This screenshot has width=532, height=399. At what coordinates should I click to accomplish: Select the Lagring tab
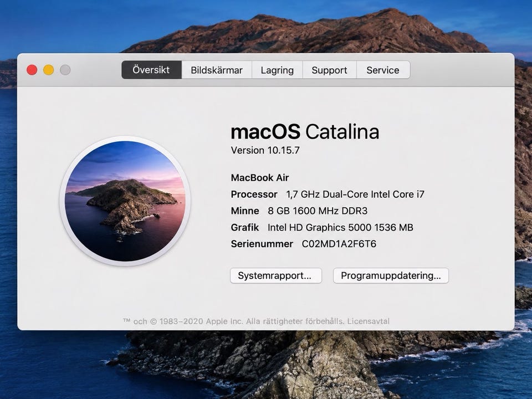[x=277, y=70]
